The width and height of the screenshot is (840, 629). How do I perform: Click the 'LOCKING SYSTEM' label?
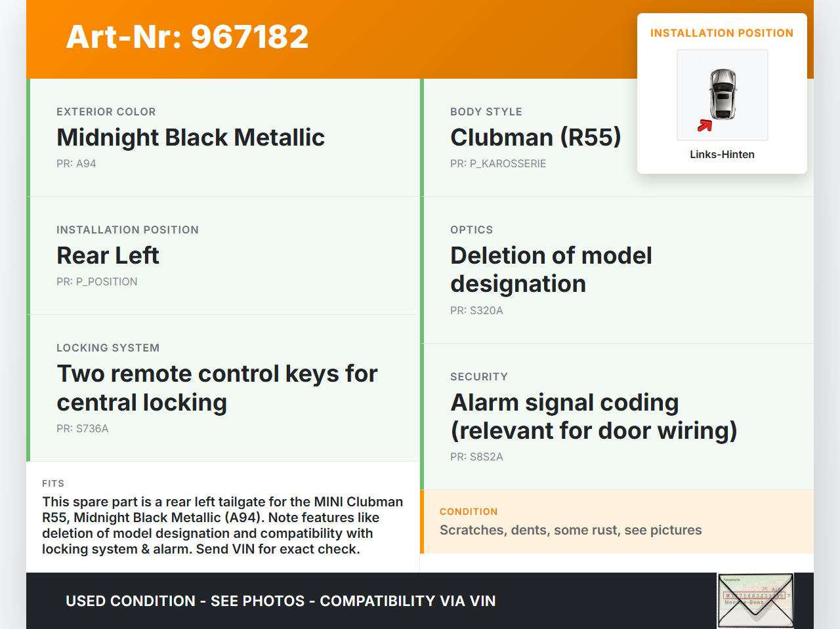(x=108, y=348)
